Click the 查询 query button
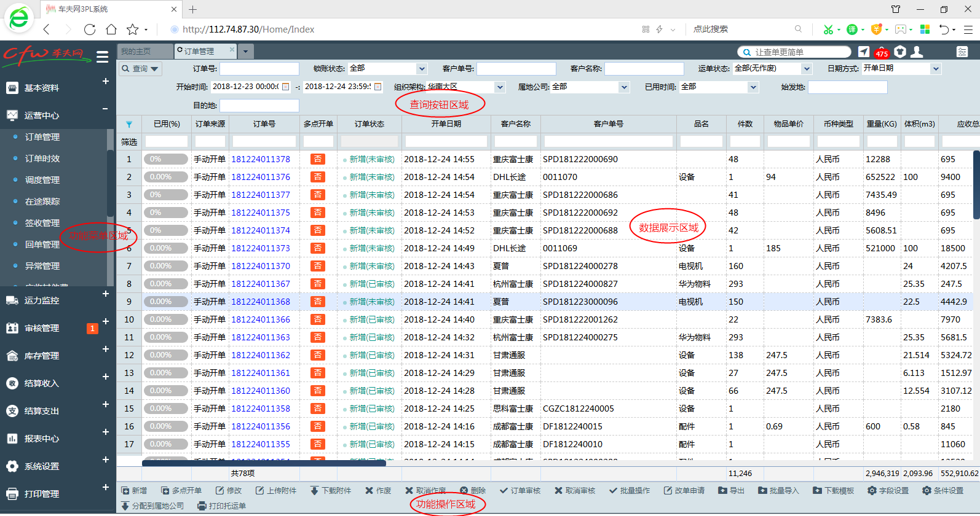 coord(140,69)
